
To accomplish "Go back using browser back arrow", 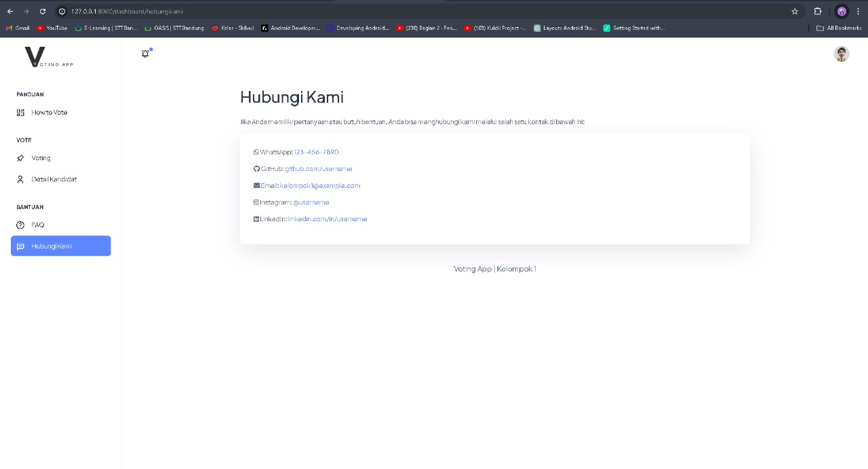I will [x=10, y=12].
